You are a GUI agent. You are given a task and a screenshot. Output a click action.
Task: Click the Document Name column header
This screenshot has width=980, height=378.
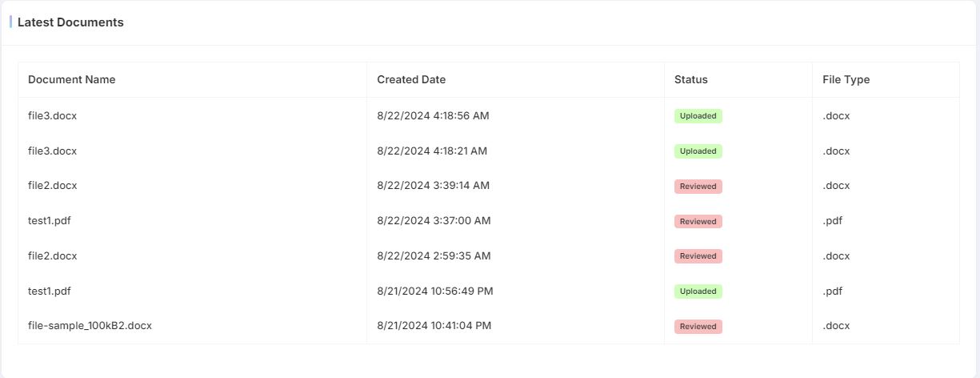point(71,79)
